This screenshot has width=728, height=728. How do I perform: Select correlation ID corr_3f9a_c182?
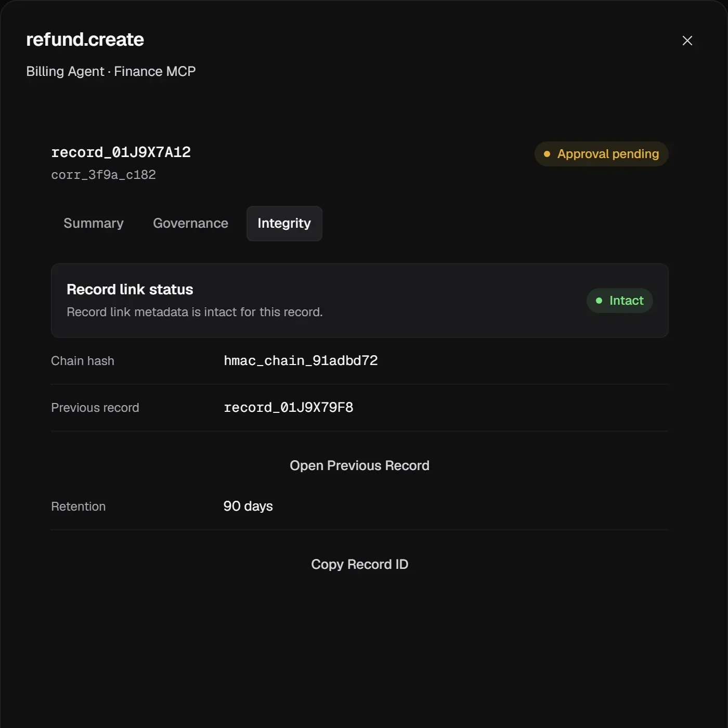click(x=103, y=175)
